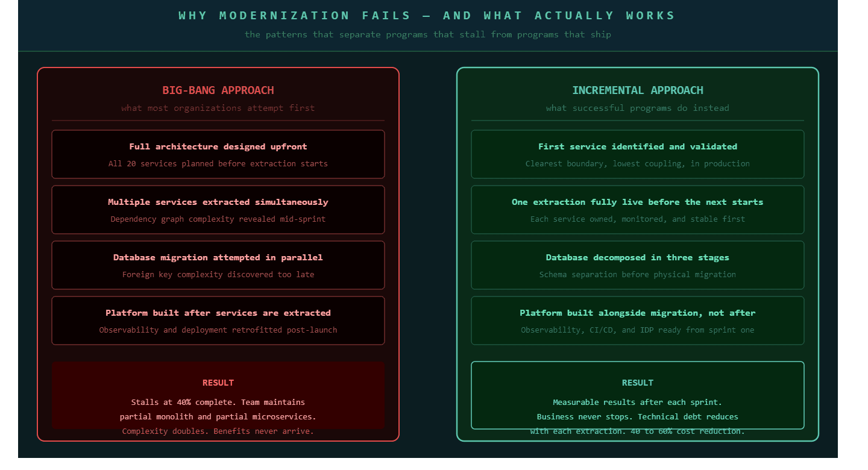The width and height of the screenshot is (868, 470).
Task: Click "with each extraction. 40 to 60% cost reduction."
Action: pos(638,431)
